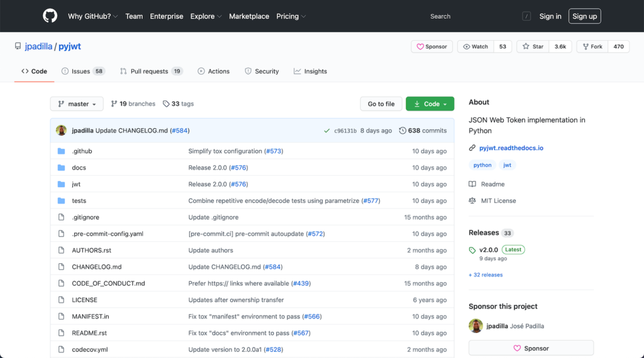
Task: Open the Why GitHub? dropdown
Action: [93, 16]
